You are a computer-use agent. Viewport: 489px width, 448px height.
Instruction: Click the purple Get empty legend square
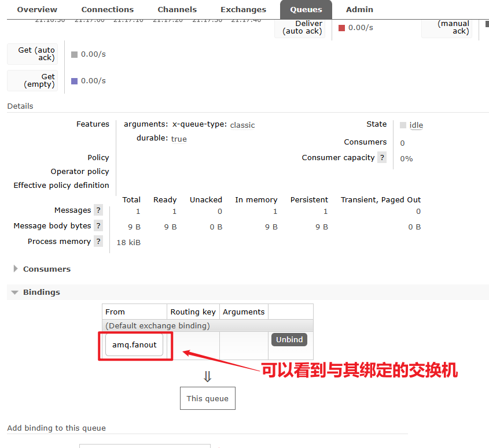(74, 81)
